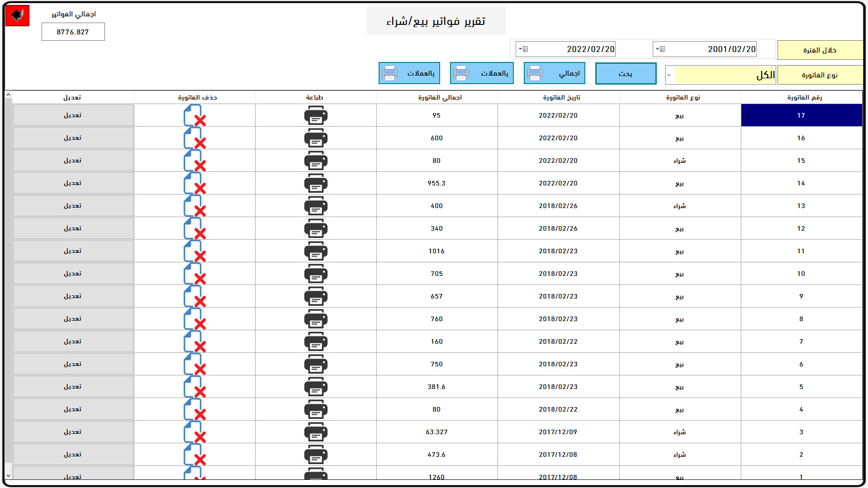This screenshot has height=488, width=868.
Task: Click تعديل for invoice 6
Action: [73, 364]
